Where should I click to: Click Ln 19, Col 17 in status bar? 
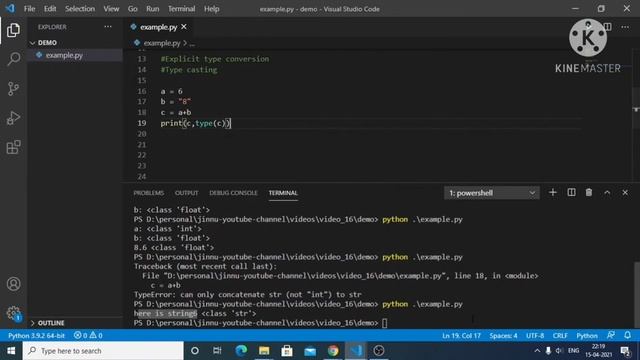461,336
